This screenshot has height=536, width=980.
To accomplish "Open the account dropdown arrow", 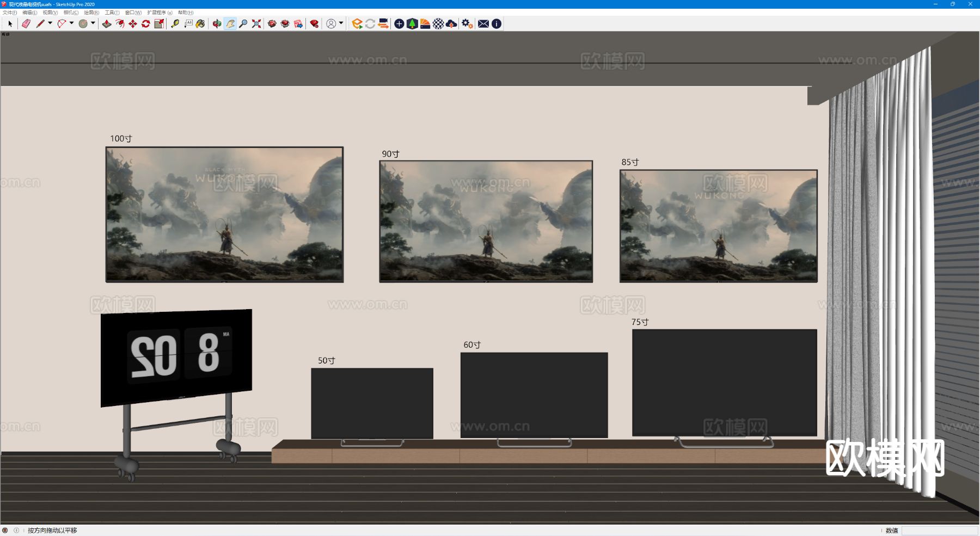I will pos(341,23).
